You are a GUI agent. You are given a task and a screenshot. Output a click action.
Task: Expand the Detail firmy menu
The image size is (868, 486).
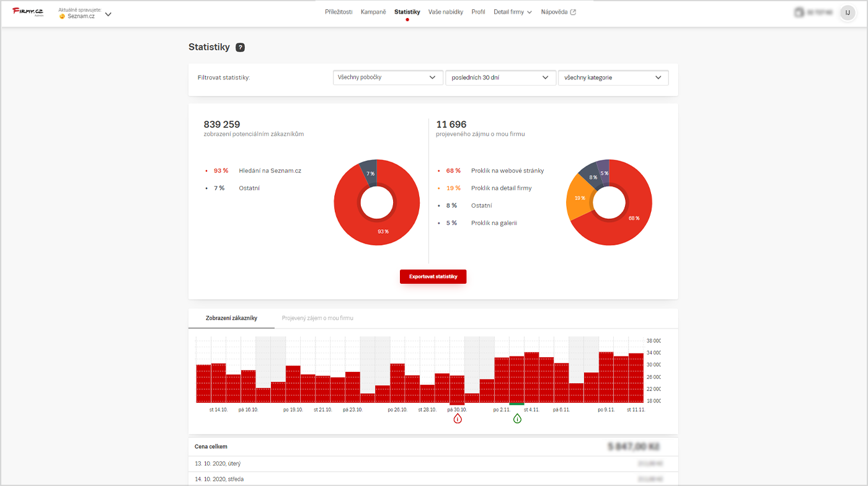pos(512,12)
